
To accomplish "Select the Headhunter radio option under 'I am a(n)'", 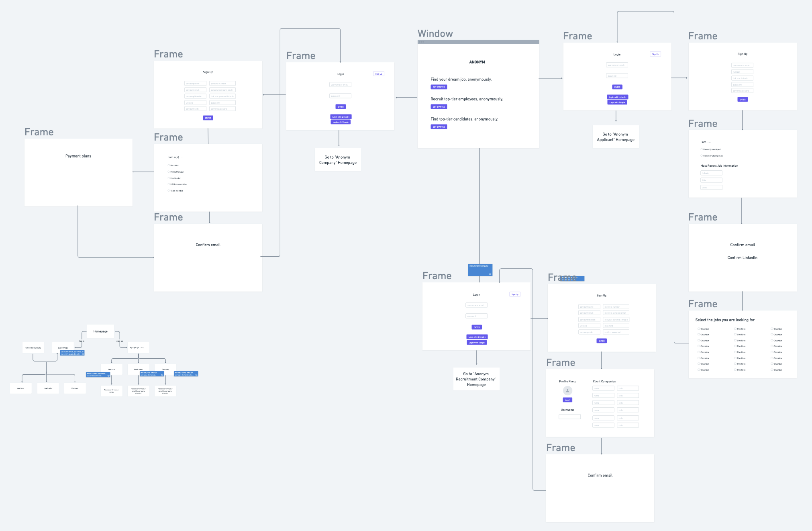I will 169,178.
